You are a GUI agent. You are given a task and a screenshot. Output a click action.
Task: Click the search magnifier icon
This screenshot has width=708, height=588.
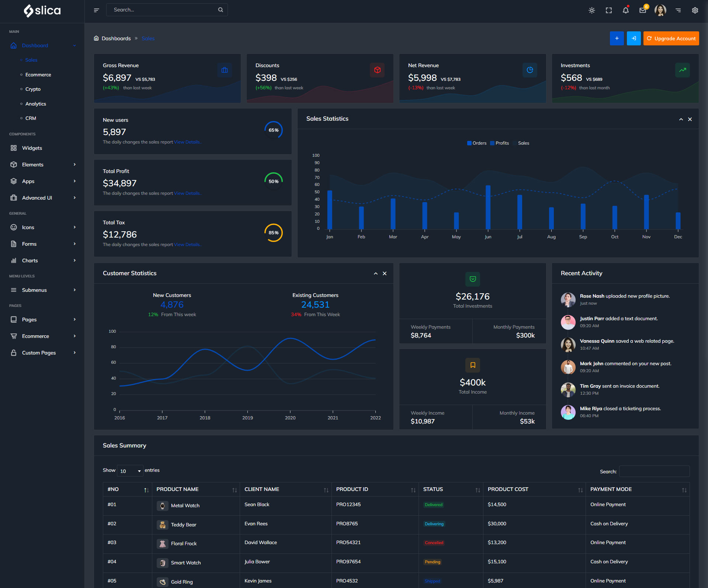pyautogui.click(x=221, y=10)
